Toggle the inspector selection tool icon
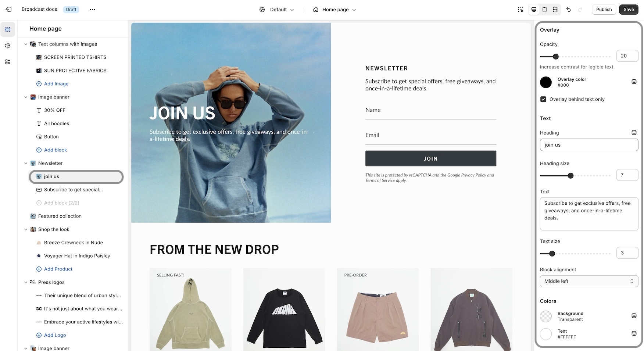The height and width of the screenshot is (351, 644). pos(520,10)
